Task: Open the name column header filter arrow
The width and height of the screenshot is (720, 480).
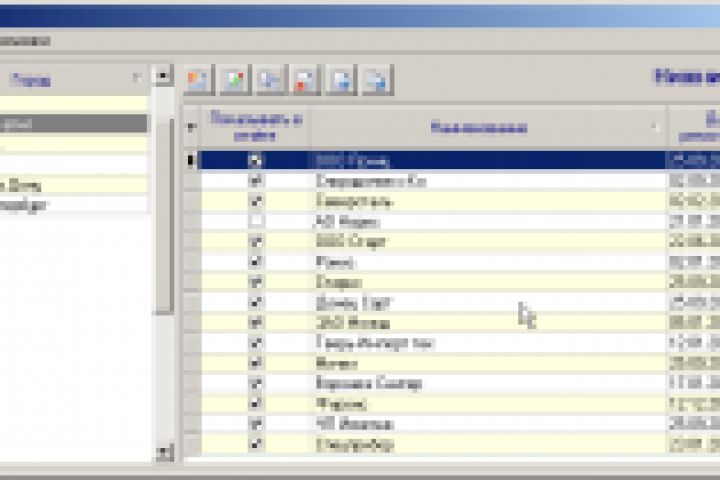Action: (x=655, y=128)
